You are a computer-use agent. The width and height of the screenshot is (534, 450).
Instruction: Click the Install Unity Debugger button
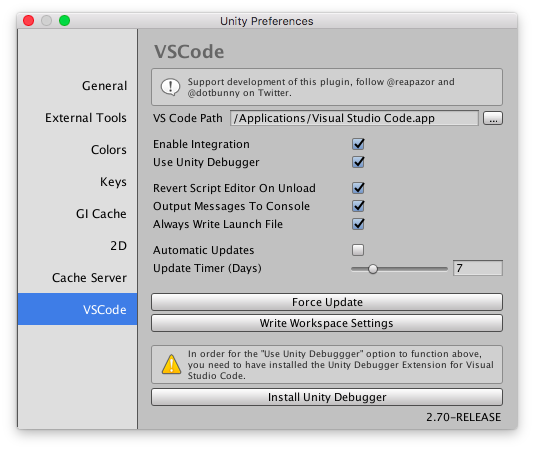(327, 397)
